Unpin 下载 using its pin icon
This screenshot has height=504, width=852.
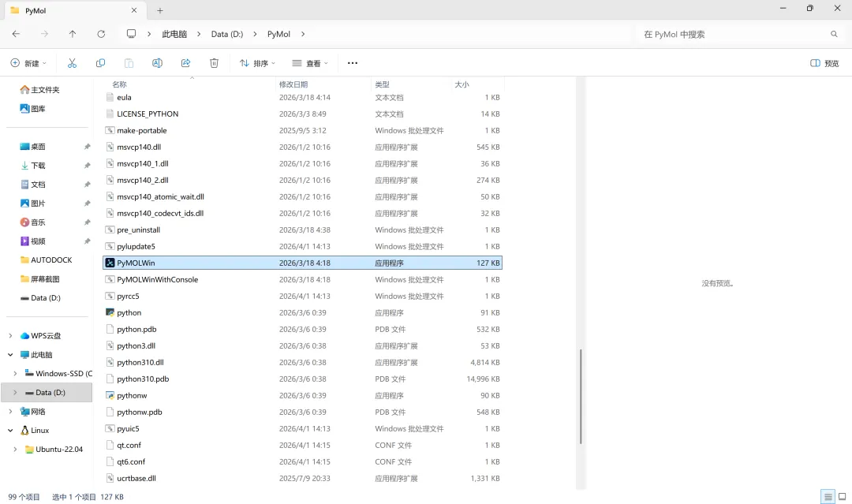[x=87, y=165]
